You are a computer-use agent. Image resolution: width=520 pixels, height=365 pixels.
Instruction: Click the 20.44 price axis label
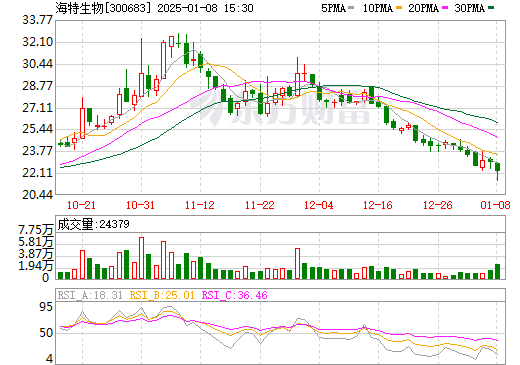pyautogui.click(x=38, y=195)
